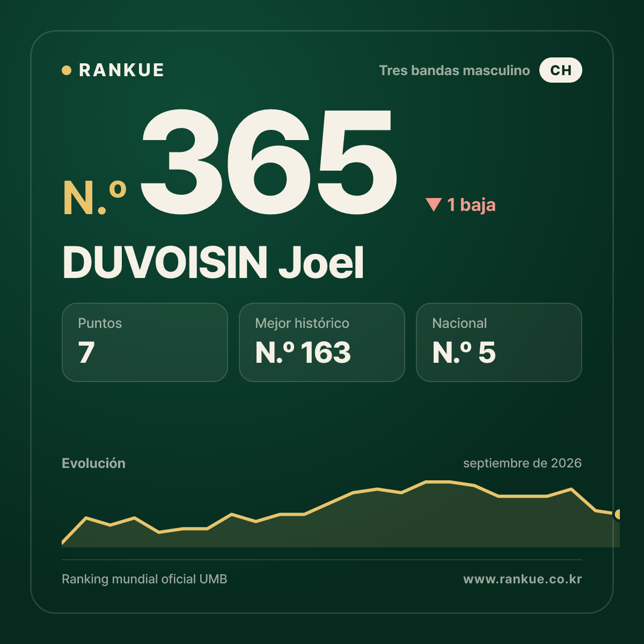Click the 'Tres bandas masculino' label
This screenshot has height=644, width=644.
454,71
